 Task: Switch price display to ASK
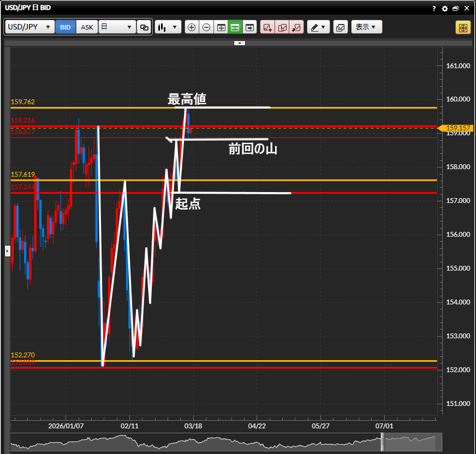[x=87, y=27]
